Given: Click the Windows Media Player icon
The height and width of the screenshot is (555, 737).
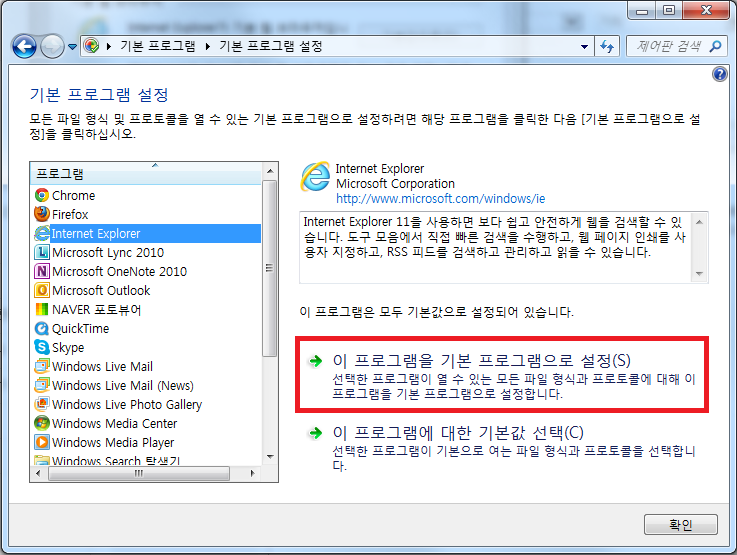Looking at the screenshot, I should [42, 442].
